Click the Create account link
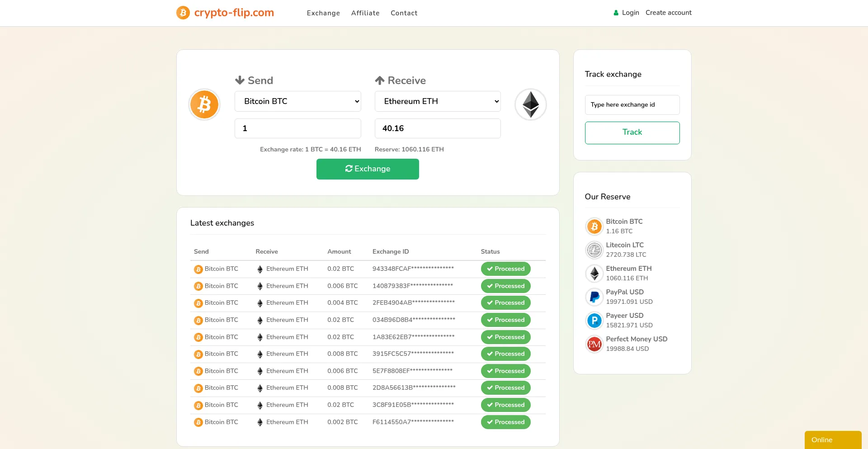 [x=669, y=13]
